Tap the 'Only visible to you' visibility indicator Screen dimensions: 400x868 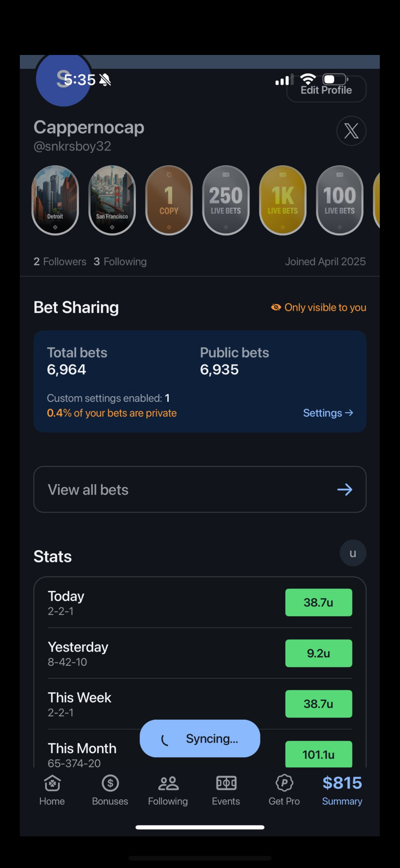pos(318,307)
